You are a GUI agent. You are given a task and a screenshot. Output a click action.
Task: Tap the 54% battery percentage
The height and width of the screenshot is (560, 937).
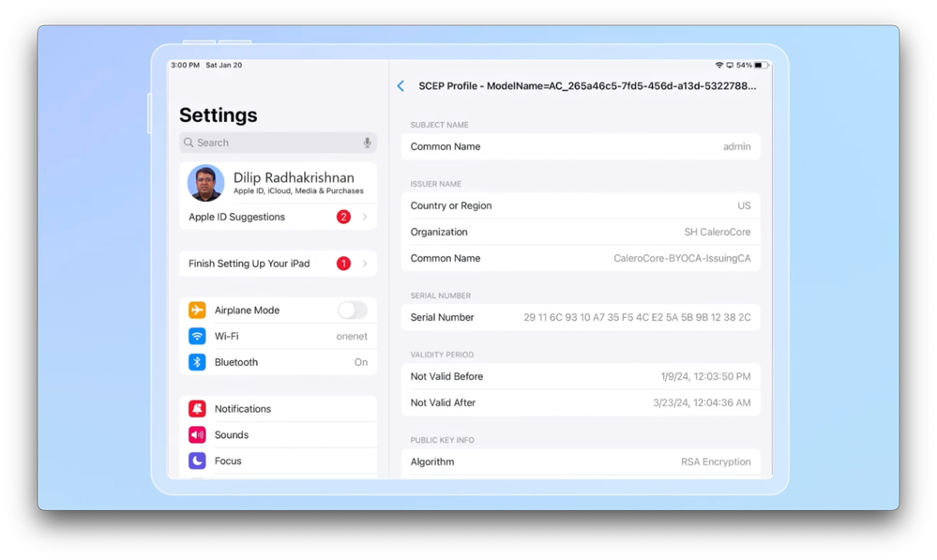click(x=744, y=65)
